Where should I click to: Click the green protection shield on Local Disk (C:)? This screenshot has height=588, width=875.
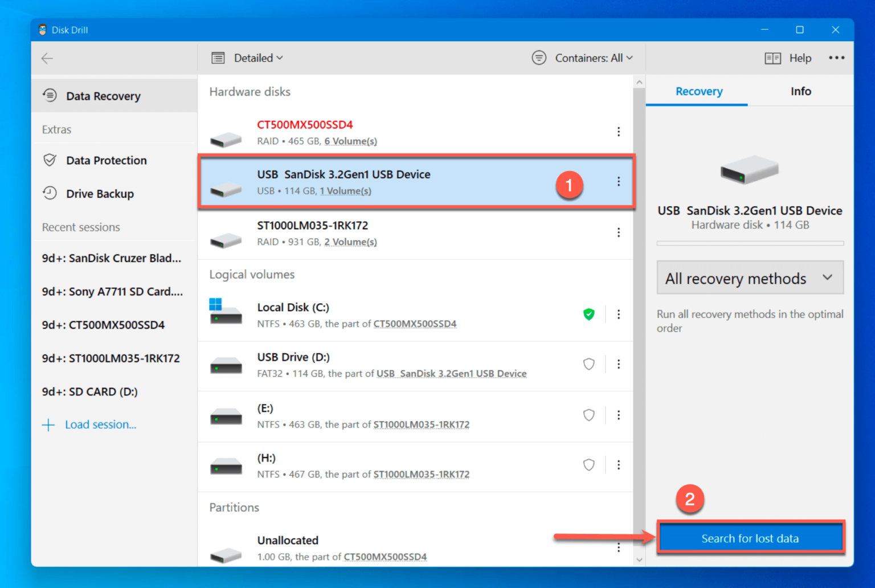[x=588, y=314]
